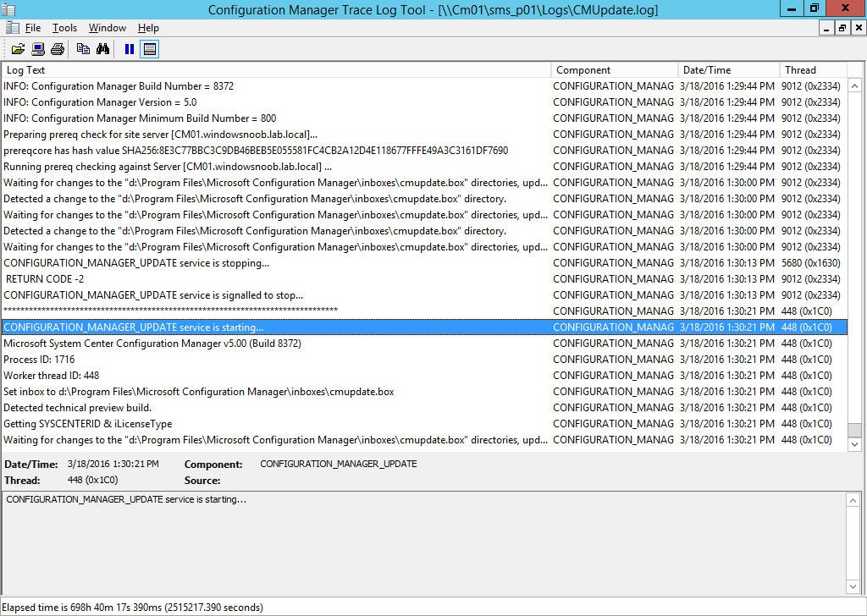Select the 'RETURN CODE -2' log row
Viewport: 867px width, 616px height.
pos(424,279)
